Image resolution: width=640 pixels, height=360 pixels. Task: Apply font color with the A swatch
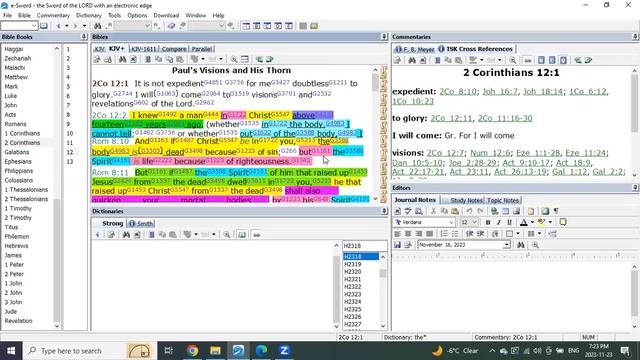tap(524, 222)
